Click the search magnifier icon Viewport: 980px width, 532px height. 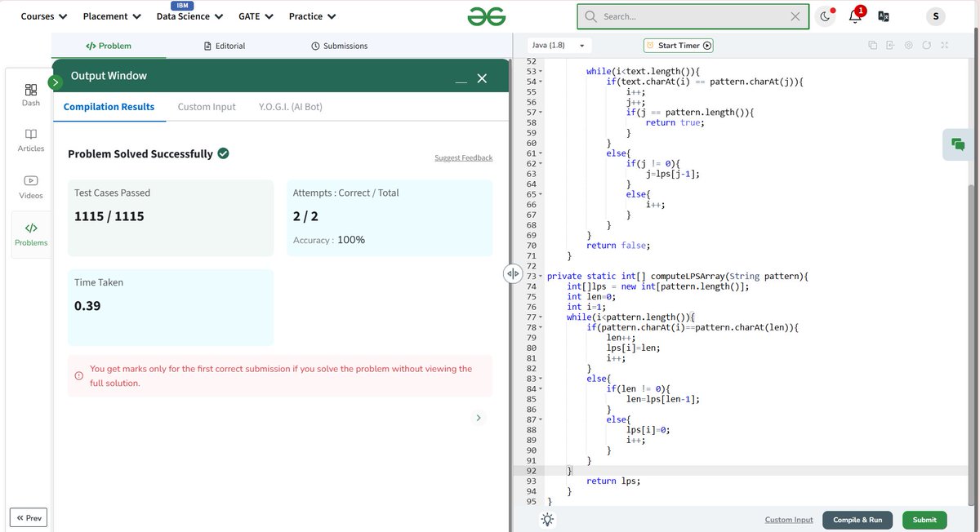pyautogui.click(x=590, y=16)
